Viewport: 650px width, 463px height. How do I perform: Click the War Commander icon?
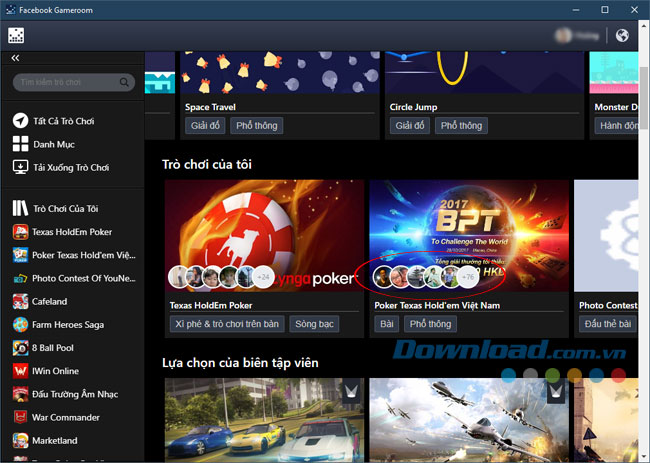click(20, 417)
